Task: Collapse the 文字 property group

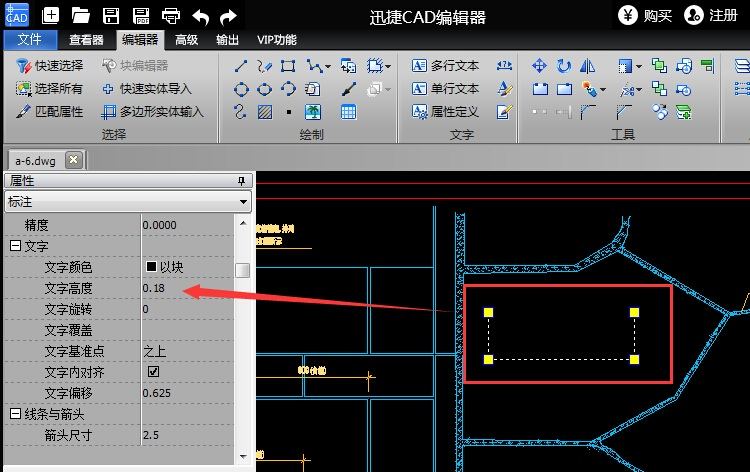Action: click(x=15, y=246)
